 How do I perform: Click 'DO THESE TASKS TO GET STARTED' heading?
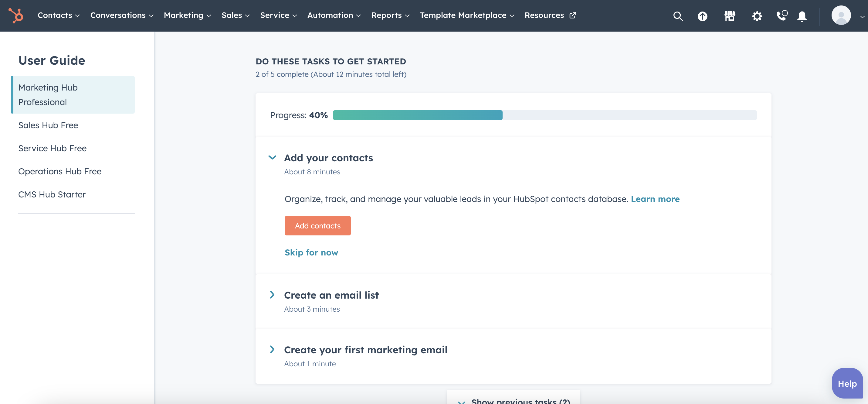(x=331, y=61)
